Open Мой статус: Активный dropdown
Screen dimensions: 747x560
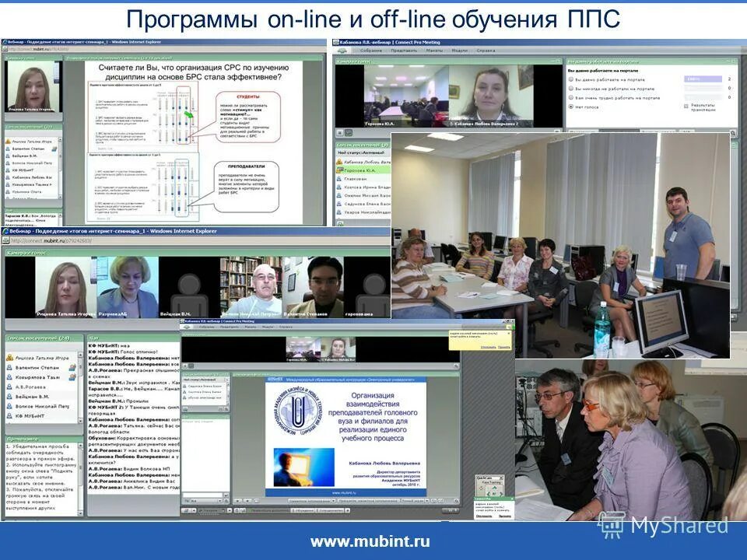[x=359, y=152]
